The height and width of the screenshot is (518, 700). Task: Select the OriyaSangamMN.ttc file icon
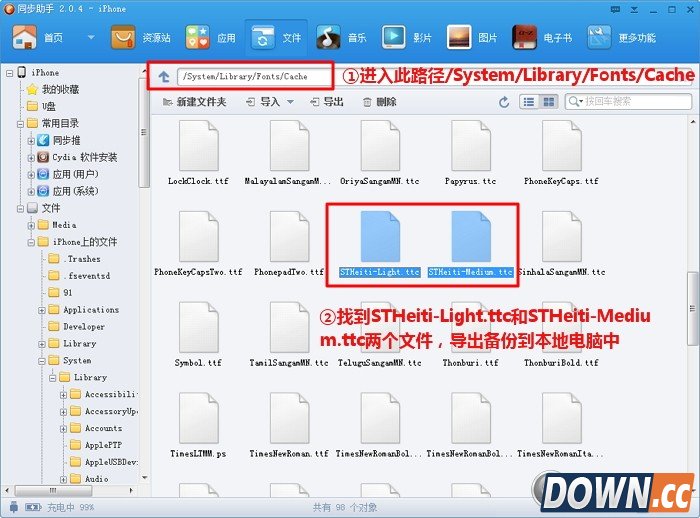tap(380, 146)
